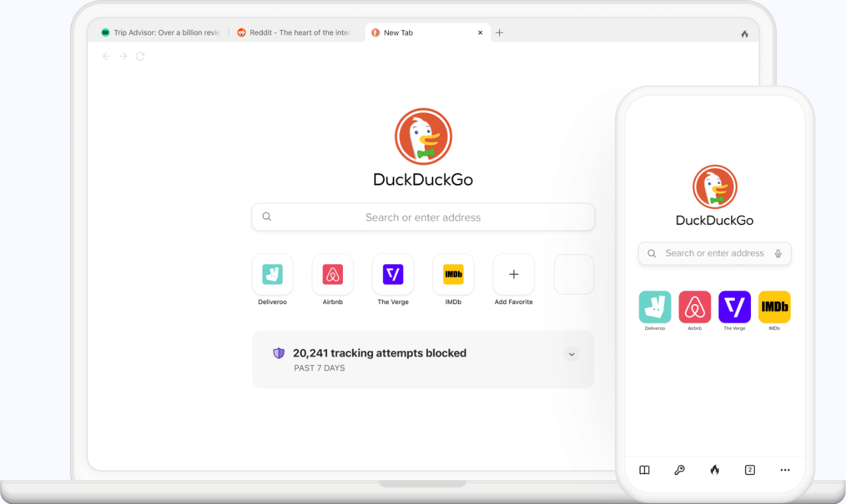This screenshot has height=504, width=846.
Task: Tap the Fire button on phone
Action: [x=715, y=470]
